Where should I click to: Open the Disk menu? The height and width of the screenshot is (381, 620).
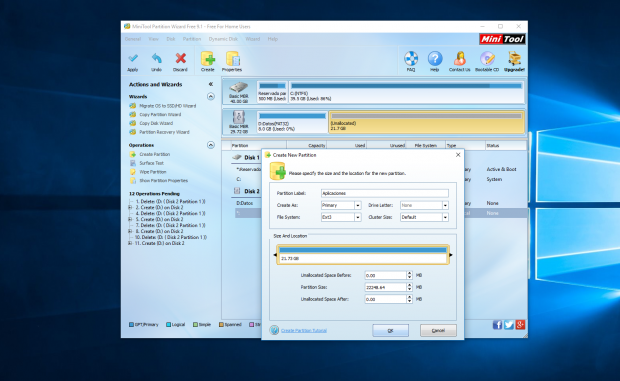[x=171, y=39]
